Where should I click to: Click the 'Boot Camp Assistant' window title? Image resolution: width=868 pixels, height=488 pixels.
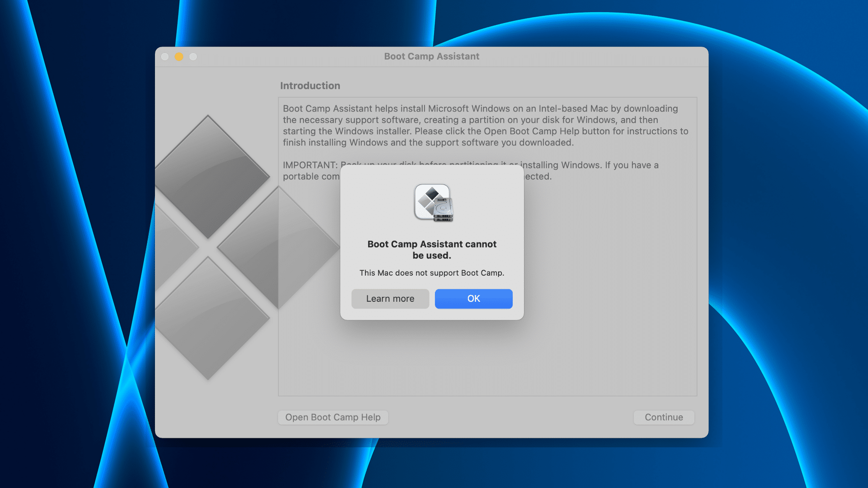(432, 56)
